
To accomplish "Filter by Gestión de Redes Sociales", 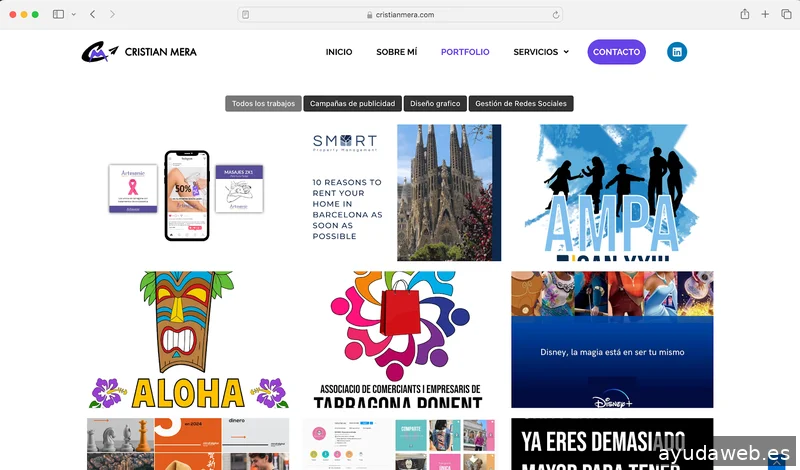I will click(x=520, y=103).
